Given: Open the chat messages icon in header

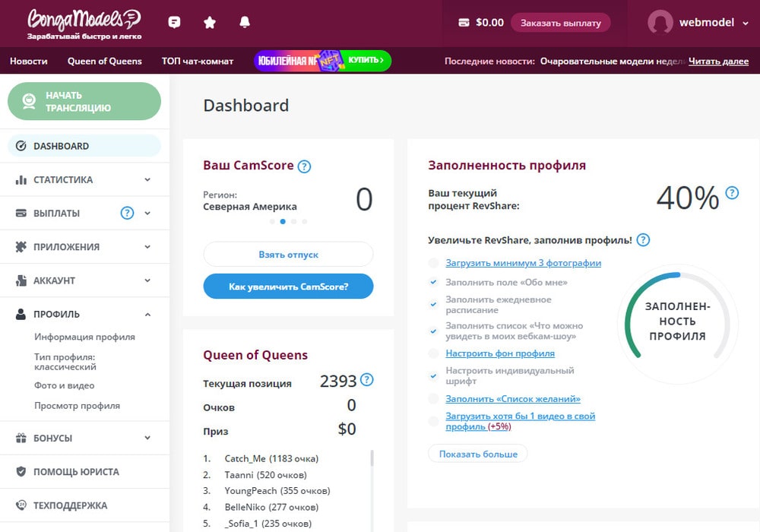Looking at the screenshot, I should coord(174,23).
